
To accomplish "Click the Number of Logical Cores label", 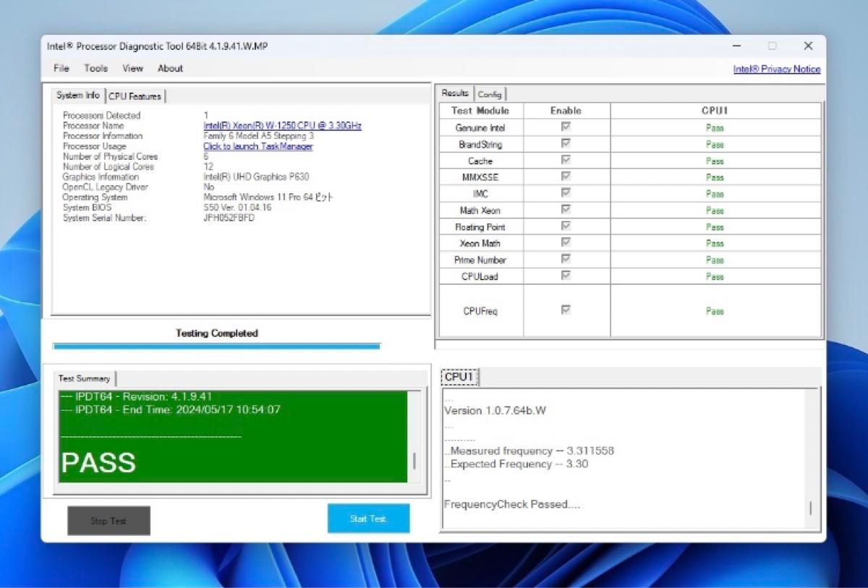I will pyautogui.click(x=109, y=167).
